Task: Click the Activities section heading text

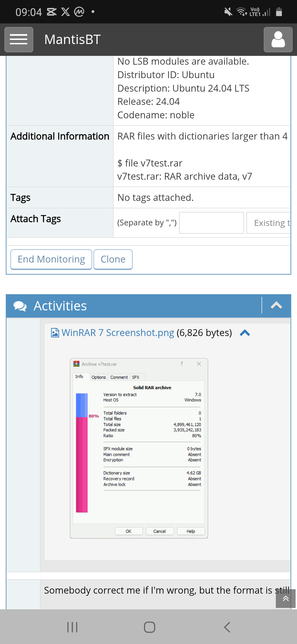Action: click(60, 306)
